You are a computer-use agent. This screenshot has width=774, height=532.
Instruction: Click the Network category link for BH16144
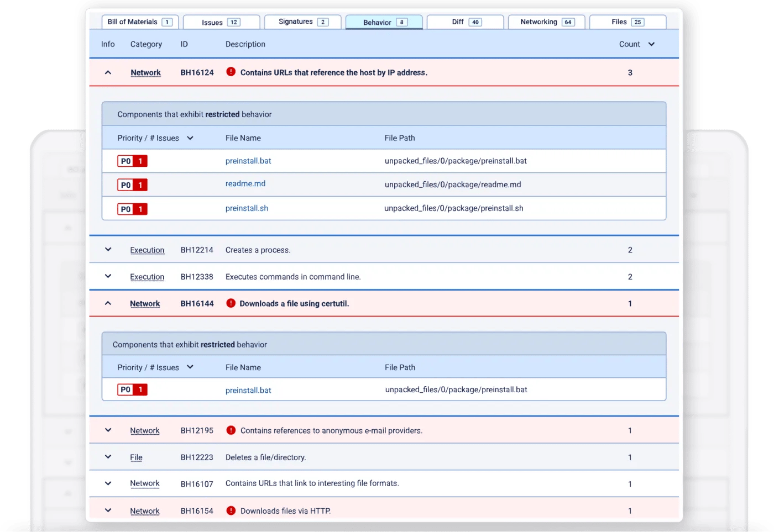pos(145,303)
